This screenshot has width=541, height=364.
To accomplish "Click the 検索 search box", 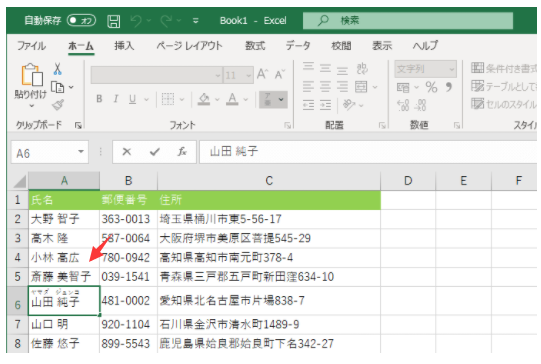I will pyautogui.click(x=408, y=21).
